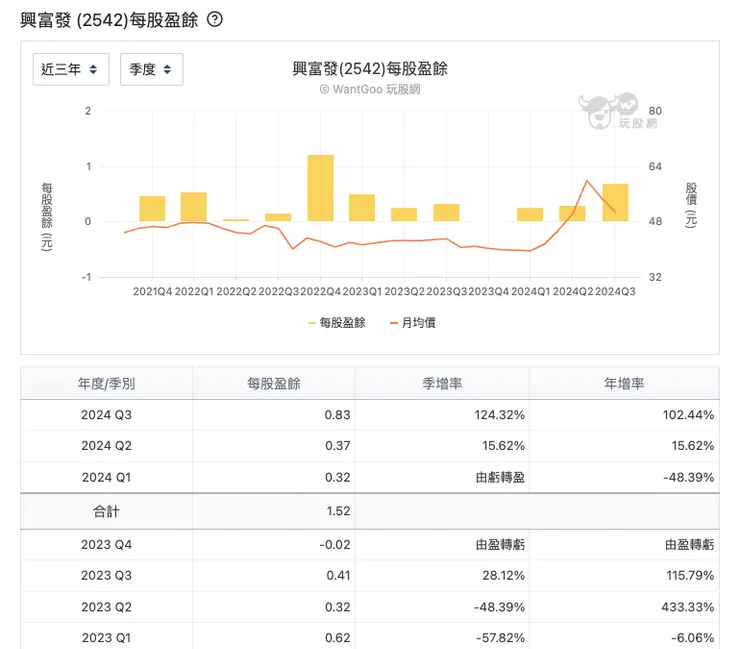This screenshot has width=740, height=649.
Task: Click the © WantGoo 玩股網 credit text
Action: tap(370, 89)
